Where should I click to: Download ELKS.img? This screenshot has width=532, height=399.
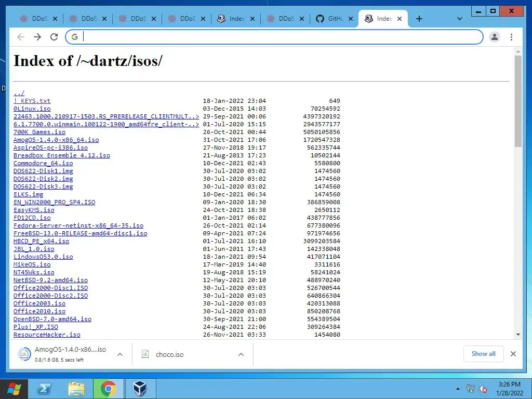click(x=28, y=194)
